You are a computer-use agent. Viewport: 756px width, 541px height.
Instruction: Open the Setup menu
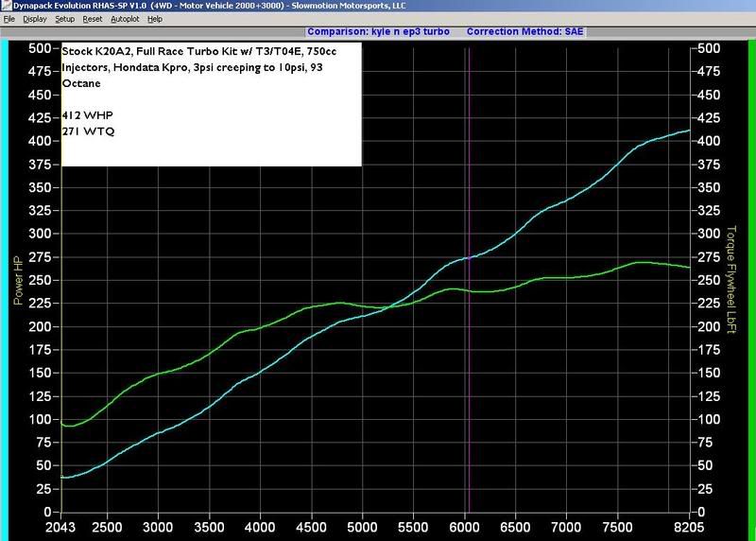(x=64, y=19)
